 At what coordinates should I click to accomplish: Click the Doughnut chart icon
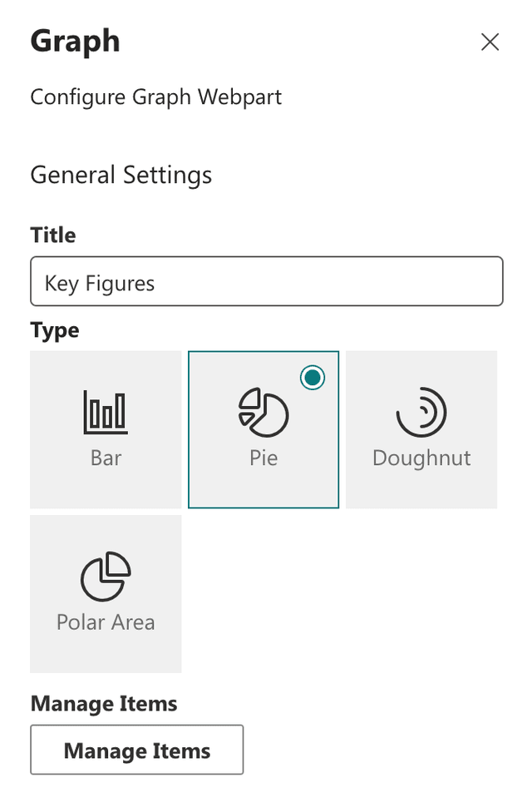pyautogui.click(x=421, y=412)
